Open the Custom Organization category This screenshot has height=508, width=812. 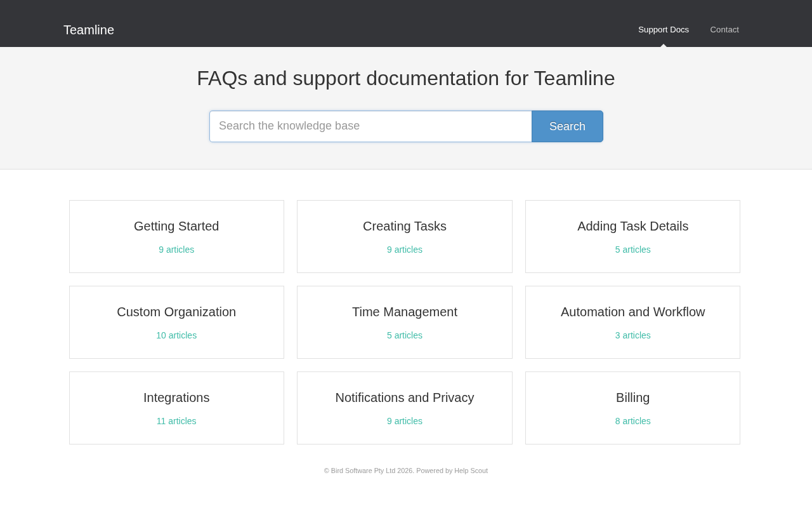pyautogui.click(x=176, y=323)
